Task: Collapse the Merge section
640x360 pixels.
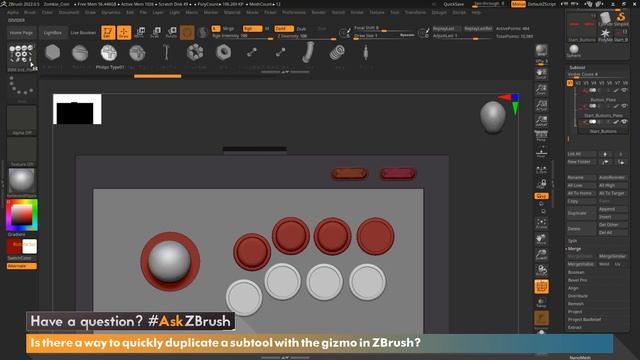Action: coord(574,249)
